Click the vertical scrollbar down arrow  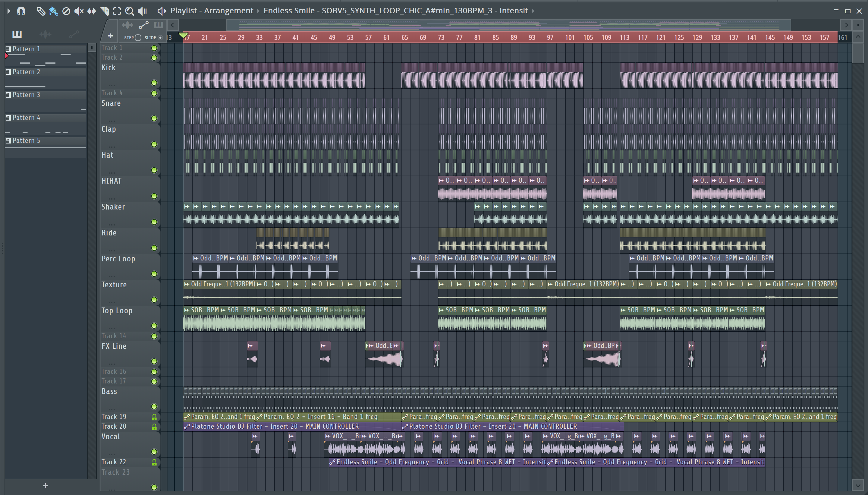858,485
